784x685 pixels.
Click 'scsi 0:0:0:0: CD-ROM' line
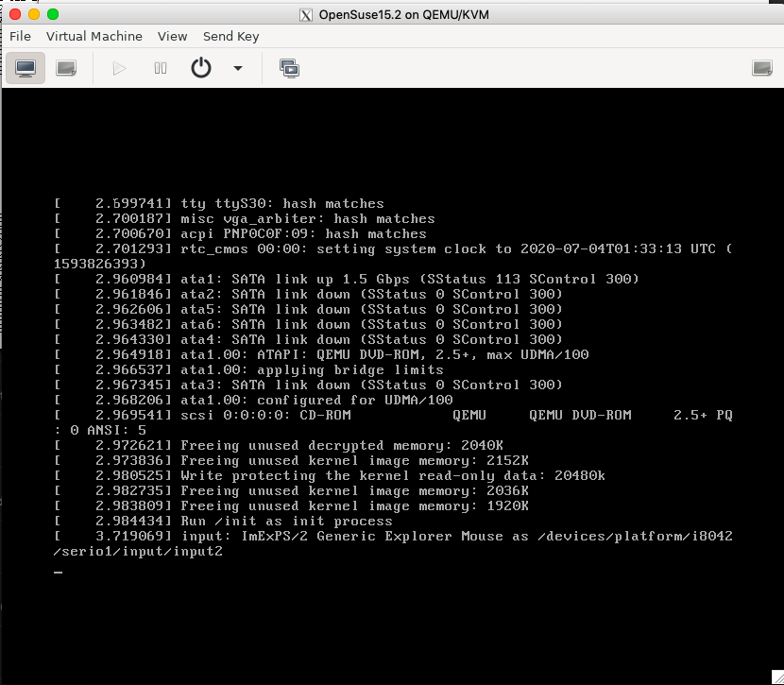[393, 415]
